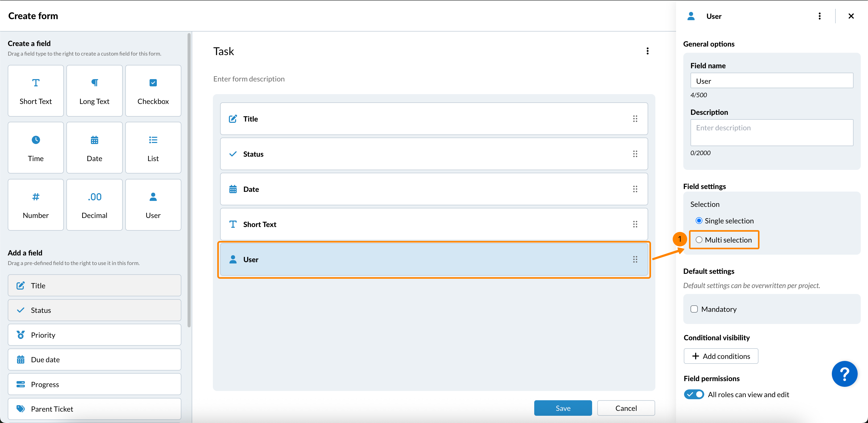
Task: Select the Decimal field type tile
Action: pos(94,205)
